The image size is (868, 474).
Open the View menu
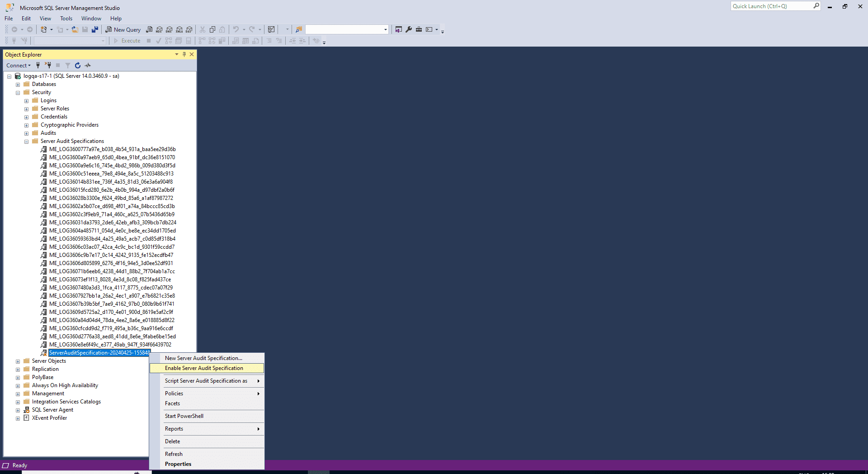tap(45, 19)
